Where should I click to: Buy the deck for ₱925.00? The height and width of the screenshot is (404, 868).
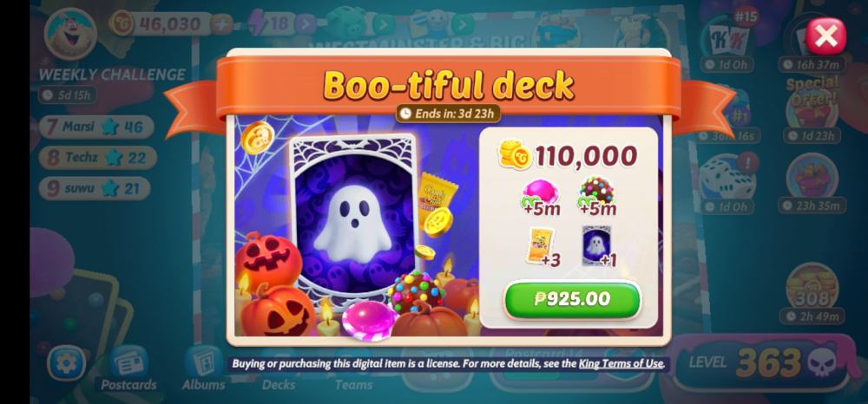coord(572,299)
